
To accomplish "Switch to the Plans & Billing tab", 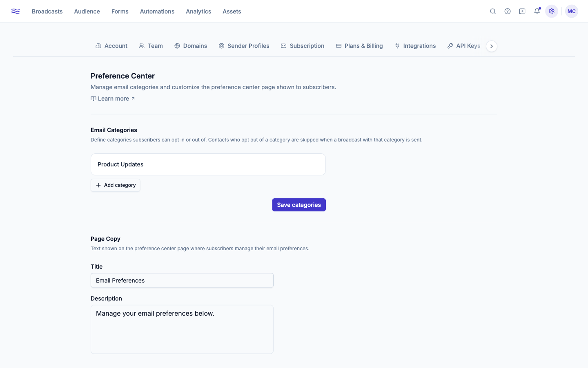I will pos(359,46).
